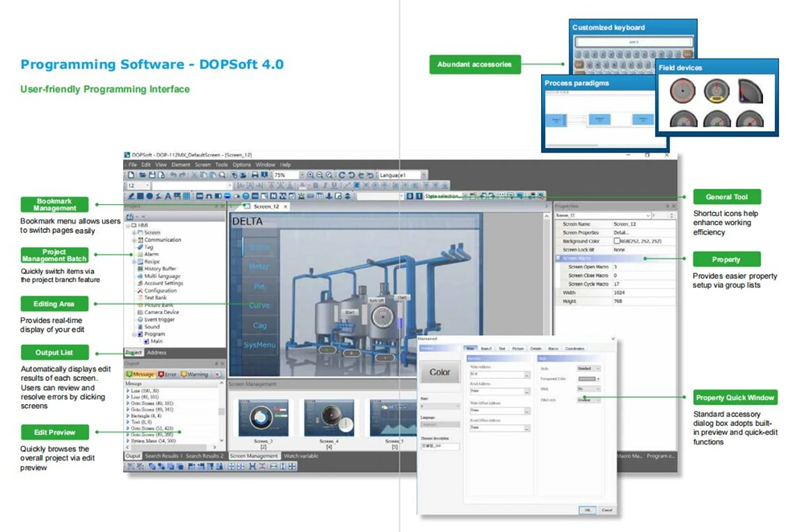
Task: Click the Background Color swatch
Action: 617,241
